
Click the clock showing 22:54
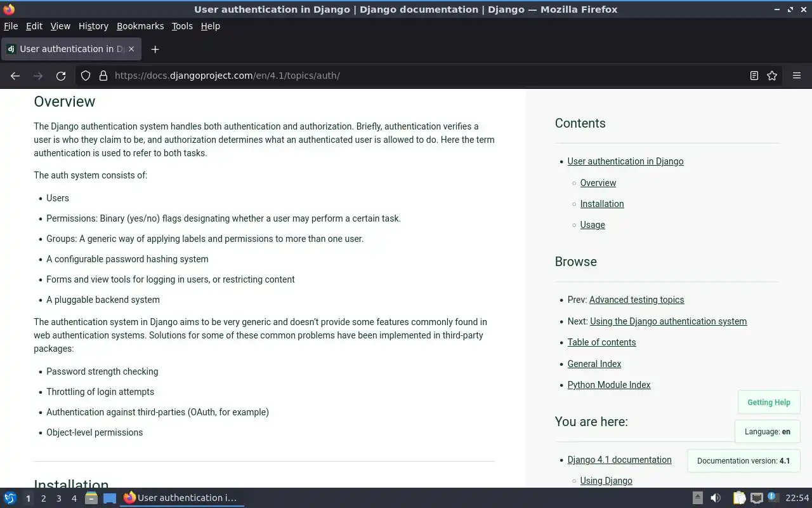click(797, 498)
